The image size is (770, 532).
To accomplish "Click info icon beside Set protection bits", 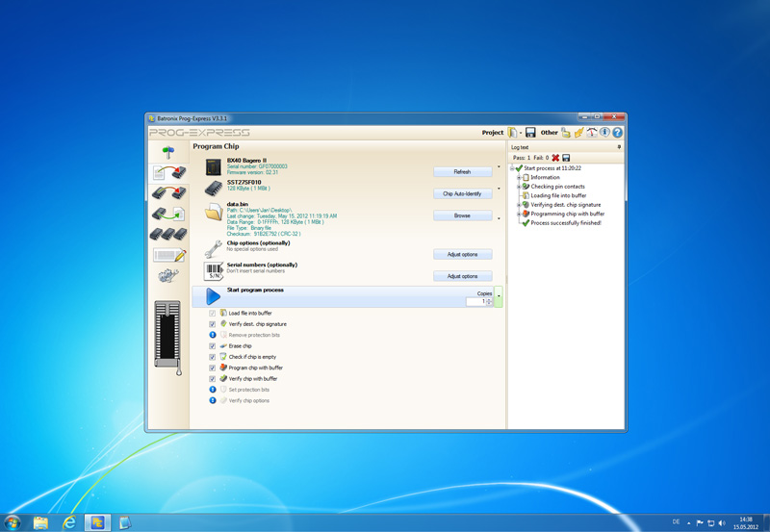I will [213, 390].
